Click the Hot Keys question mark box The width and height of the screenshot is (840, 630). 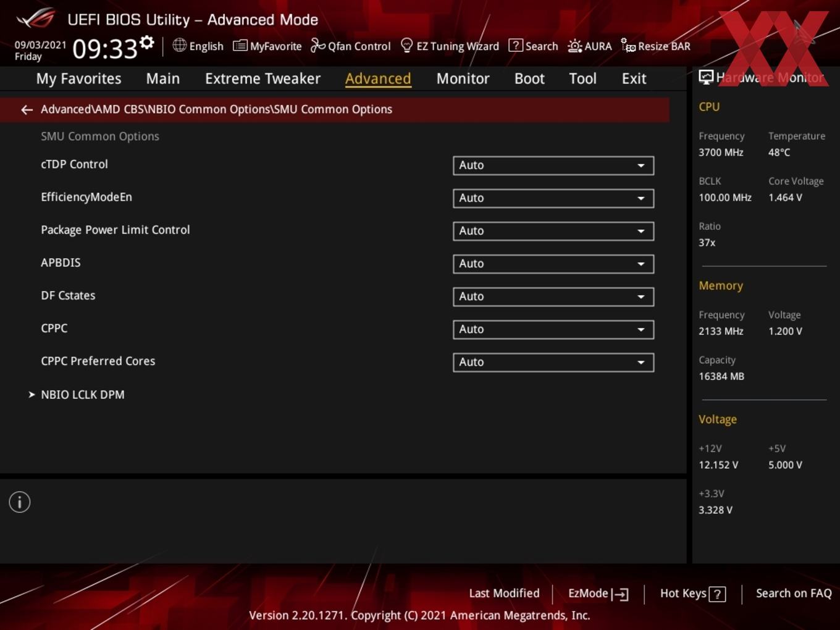click(x=717, y=594)
